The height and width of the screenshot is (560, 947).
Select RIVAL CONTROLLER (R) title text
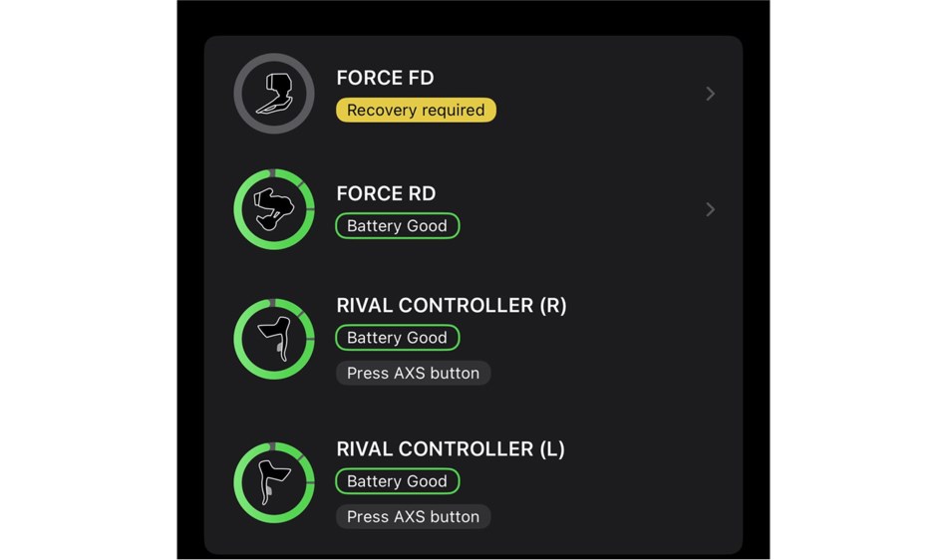click(x=452, y=305)
